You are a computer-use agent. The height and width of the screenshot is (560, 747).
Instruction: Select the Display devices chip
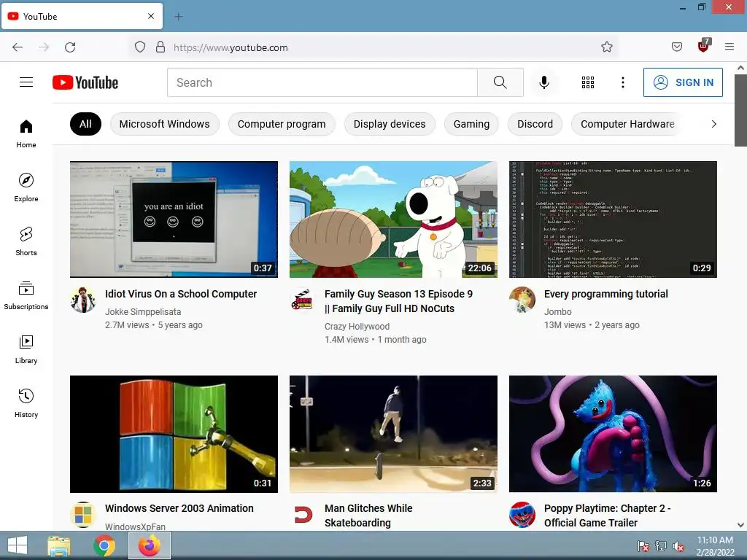click(390, 124)
